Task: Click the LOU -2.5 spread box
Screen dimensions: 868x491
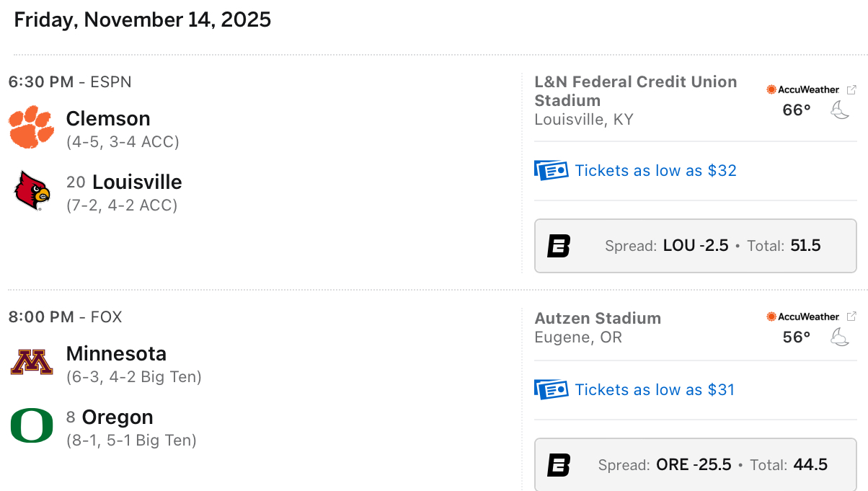Action: coord(695,246)
